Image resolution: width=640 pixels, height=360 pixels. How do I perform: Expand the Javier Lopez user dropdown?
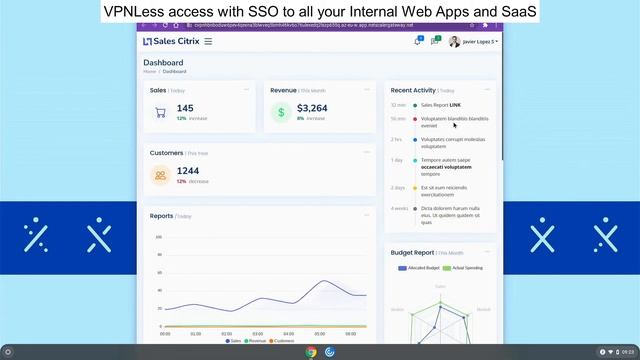480,42
